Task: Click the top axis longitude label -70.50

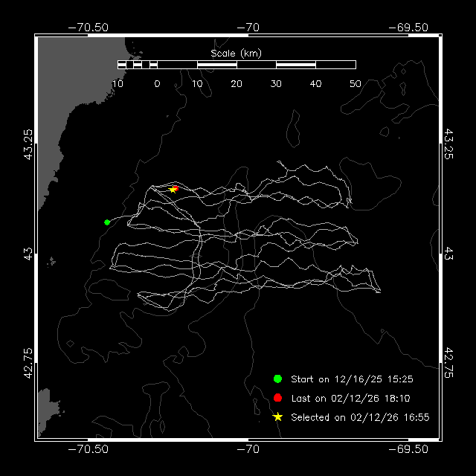Action: tap(89, 27)
